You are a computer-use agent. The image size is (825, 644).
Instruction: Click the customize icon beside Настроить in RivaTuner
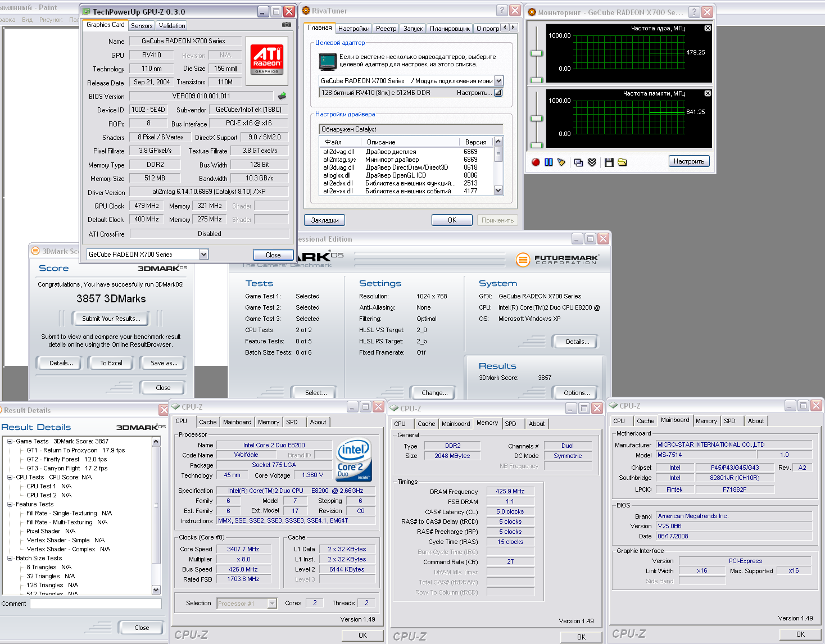click(x=498, y=93)
